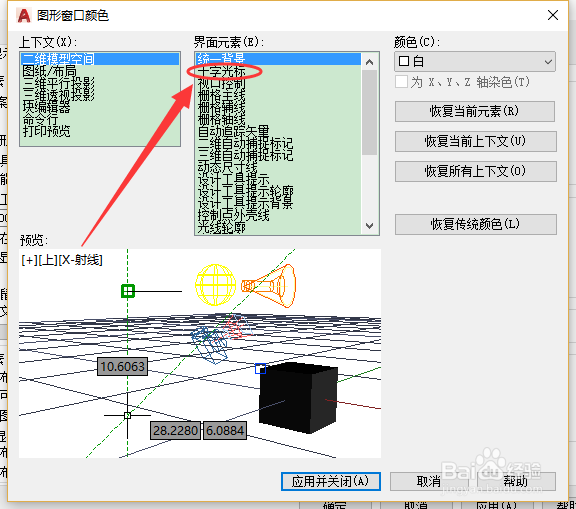
Task: Click the interface element list's scroll-down arrow
Action: [370, 225]
